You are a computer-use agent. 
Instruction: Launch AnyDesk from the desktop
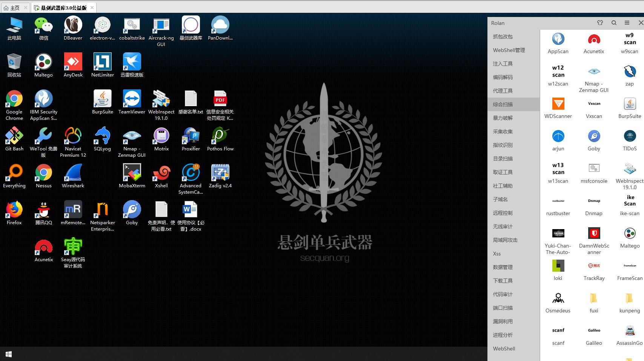[73, 65]
